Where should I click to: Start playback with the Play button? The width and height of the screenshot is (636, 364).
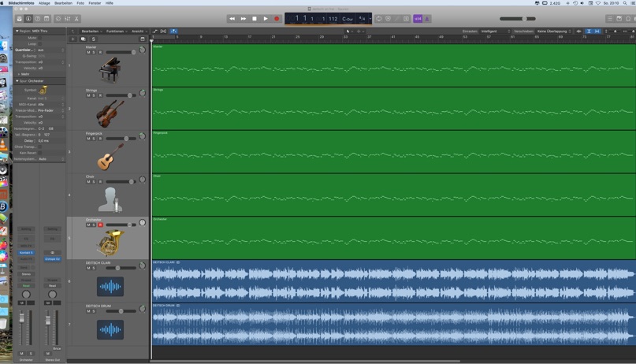point(266,19)
